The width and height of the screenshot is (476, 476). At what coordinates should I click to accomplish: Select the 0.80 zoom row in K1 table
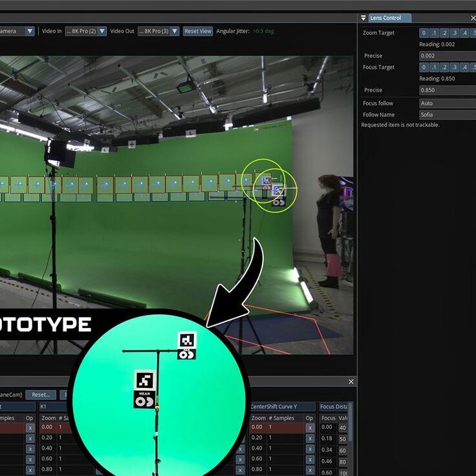pos(56,470)
